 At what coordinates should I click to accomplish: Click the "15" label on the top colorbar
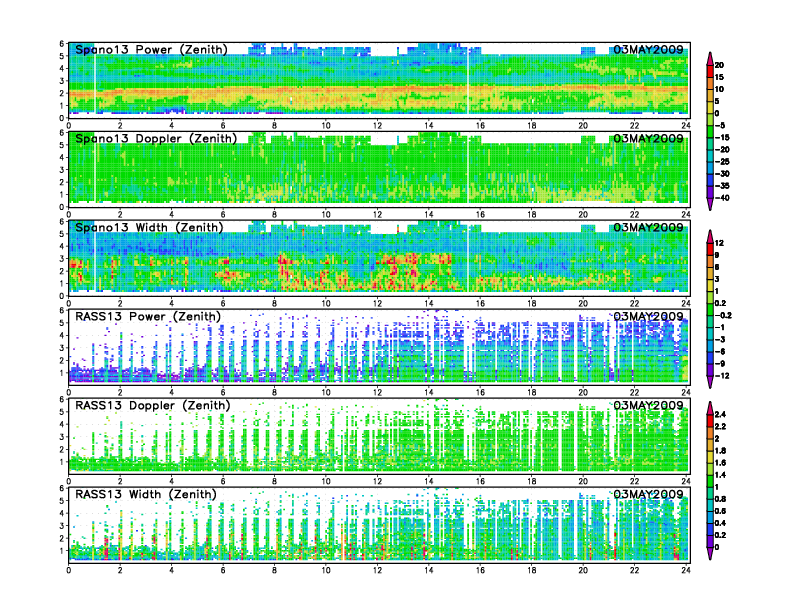[x=719, y=77]
